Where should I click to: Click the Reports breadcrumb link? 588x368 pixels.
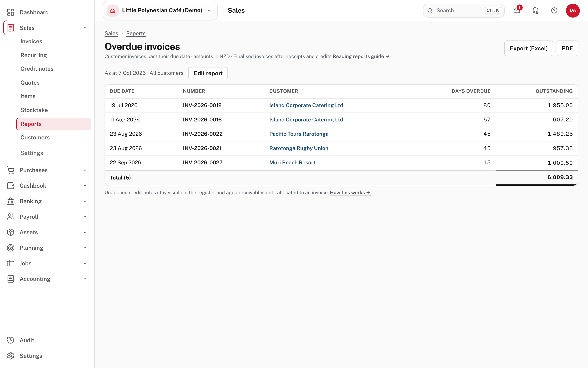pyautogui.click(x=136, y=33)
